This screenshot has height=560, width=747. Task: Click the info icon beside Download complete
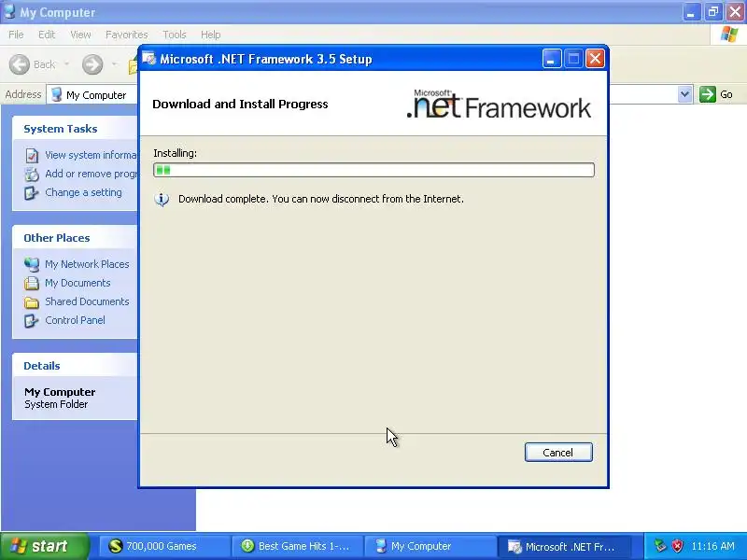click(162, 199)
